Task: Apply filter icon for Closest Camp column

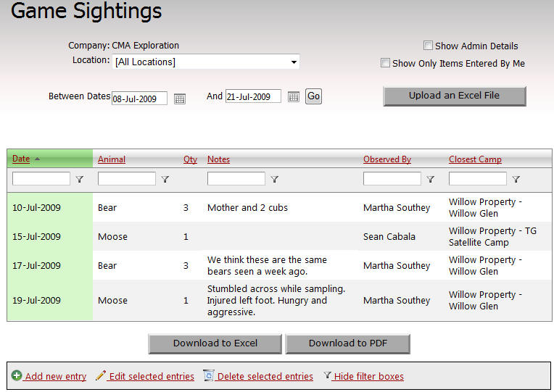Action: (516, 180)
